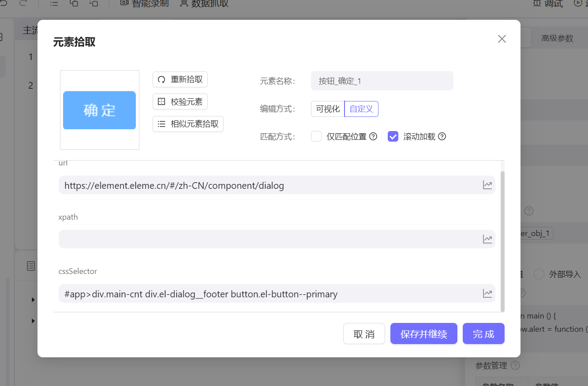This screenshot has width=588, height=386.
Task: Enable the 仅匹配位置 checkbox
Action: [x=316, y=136]
